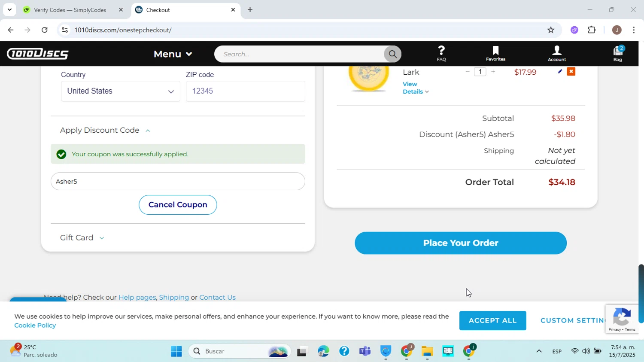Open Chrome three-dot menu
This screenshot has height=362, width=644.
pyautogui.click(x=634, y=30)
